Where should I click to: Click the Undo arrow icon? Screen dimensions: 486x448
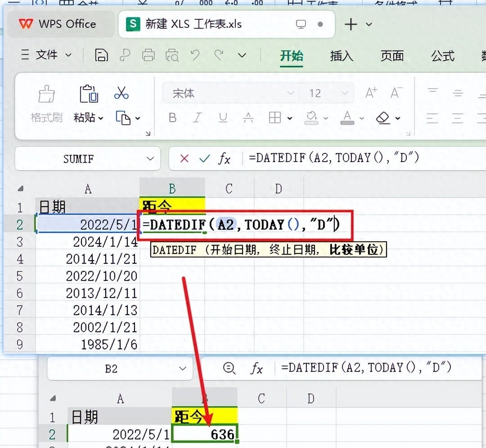pyautogui.click(x=195, y=55)
